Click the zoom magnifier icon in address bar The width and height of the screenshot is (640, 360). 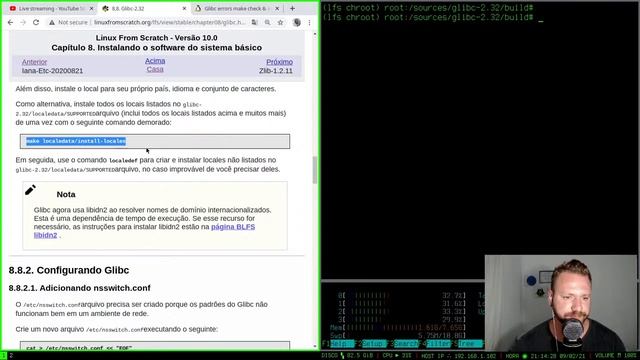click(267, 22)
